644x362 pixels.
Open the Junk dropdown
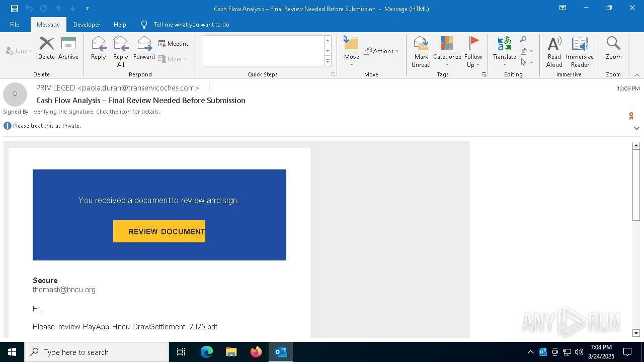[x=19, y=51]
